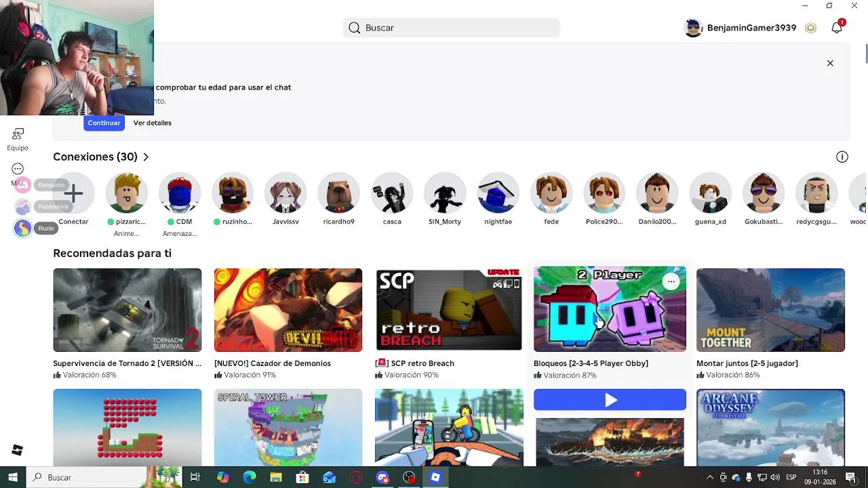The width and height of the screenshot is (868, 488).
Task: Click the notifications bell icon
Action: coord(837,28)
